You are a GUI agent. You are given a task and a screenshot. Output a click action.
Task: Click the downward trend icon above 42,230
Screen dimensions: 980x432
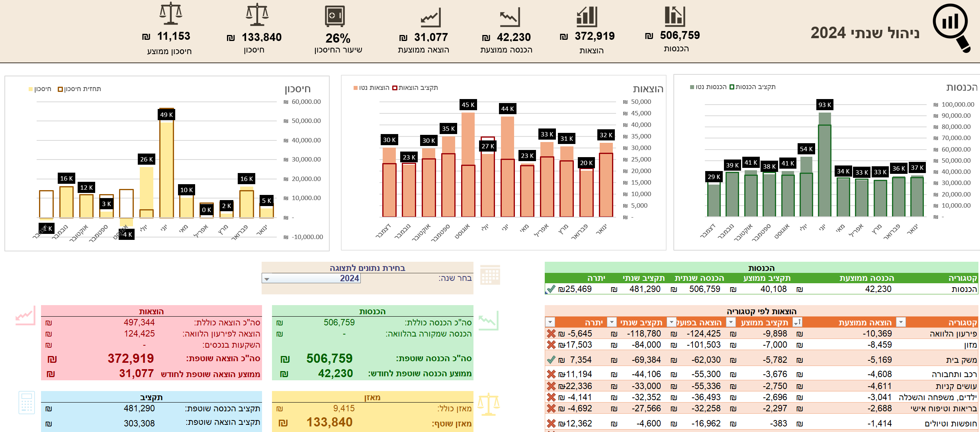(x=509, y=18)
